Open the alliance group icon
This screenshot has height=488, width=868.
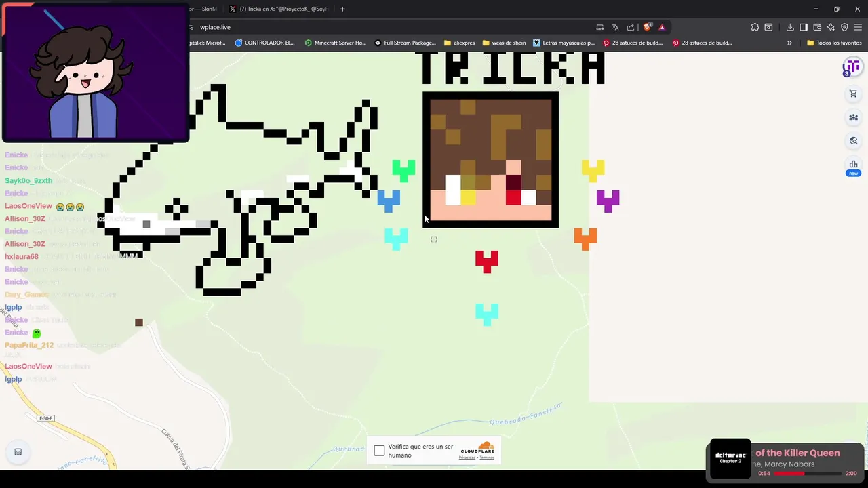[853, 117]
